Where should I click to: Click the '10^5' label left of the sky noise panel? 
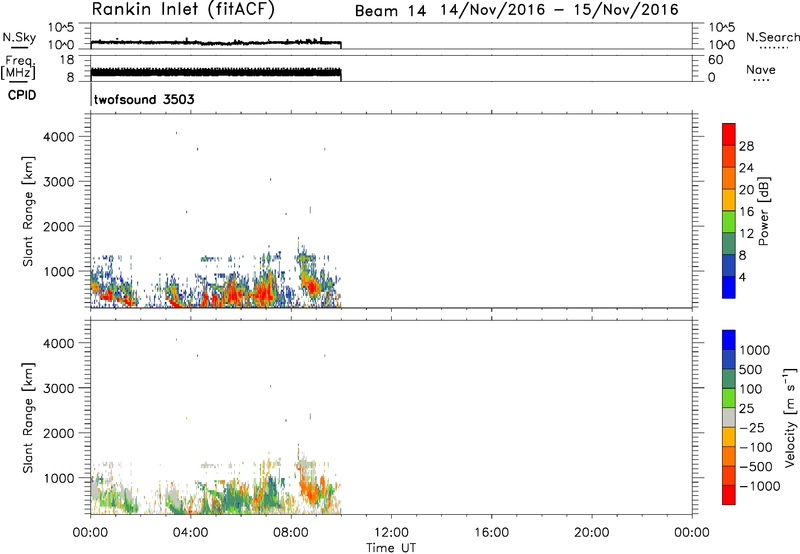pos(62,28)
